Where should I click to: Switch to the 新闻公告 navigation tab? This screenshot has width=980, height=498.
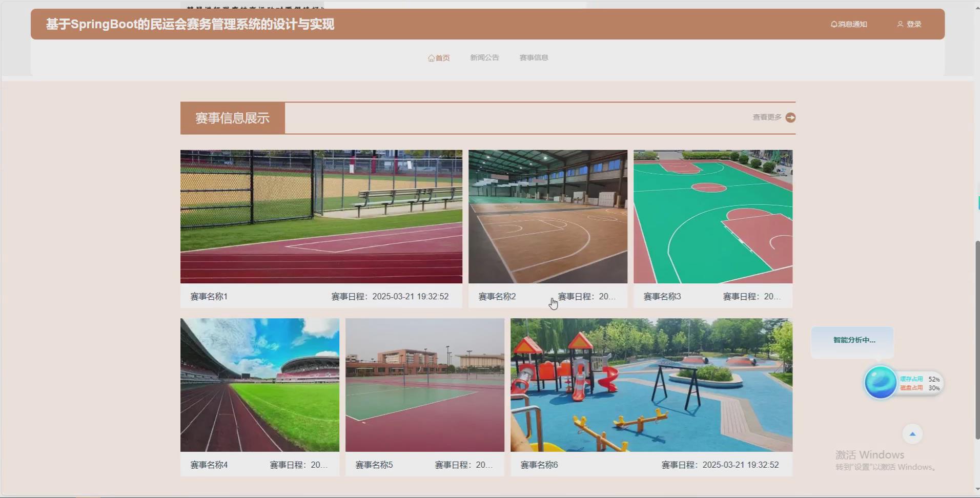[483, 57]
